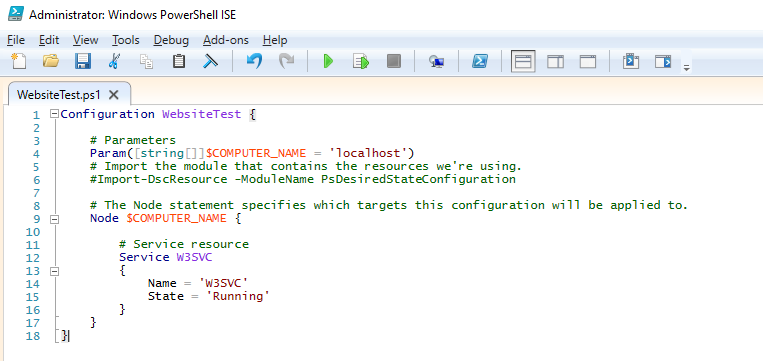Viewport: 763px width, 361px height.
Task: Open toolbar overflow options arrow
Action: [x=687, y=68]
